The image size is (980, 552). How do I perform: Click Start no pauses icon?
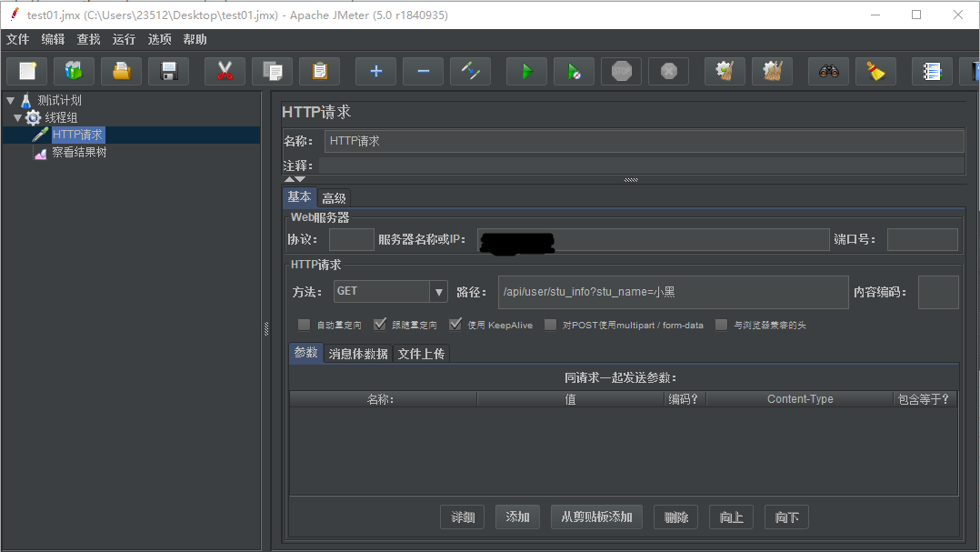(x=574, y=71)
